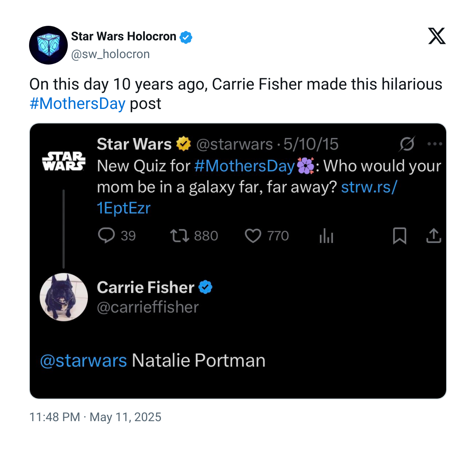Open the reply icon showing 39 comments

coord(106,236)
